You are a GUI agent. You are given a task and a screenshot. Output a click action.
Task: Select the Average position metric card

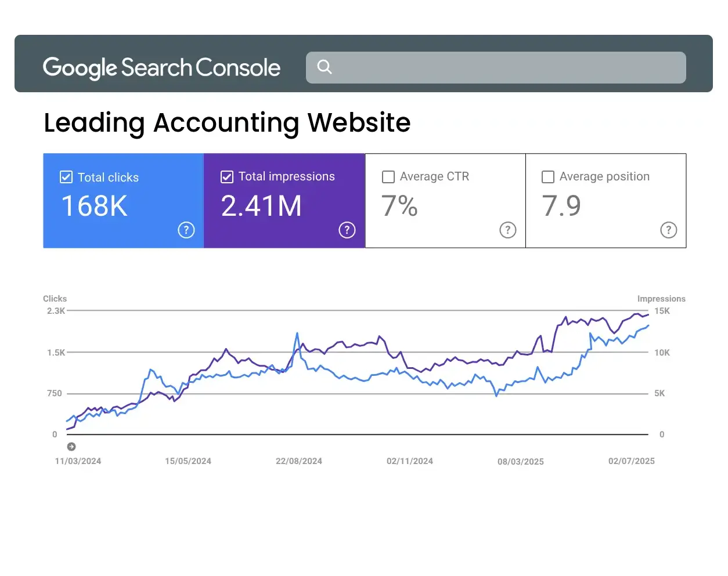click(606, 200)
